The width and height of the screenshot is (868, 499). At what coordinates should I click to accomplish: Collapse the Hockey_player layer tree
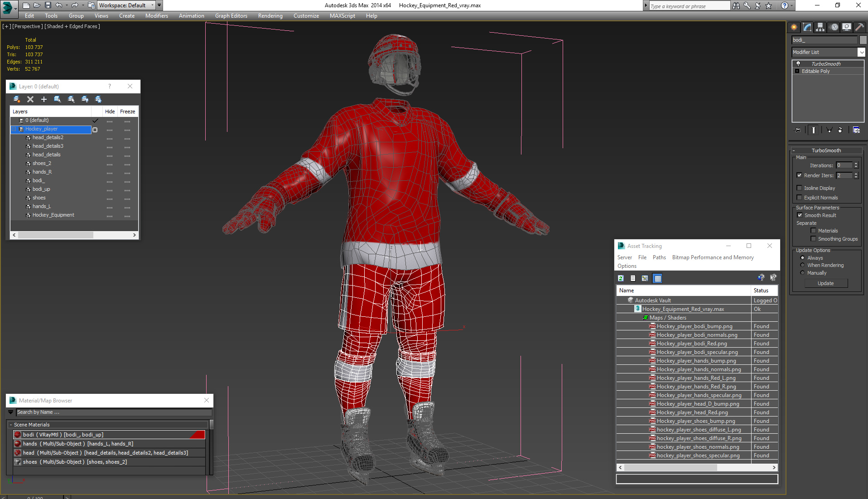coord(14,129)
